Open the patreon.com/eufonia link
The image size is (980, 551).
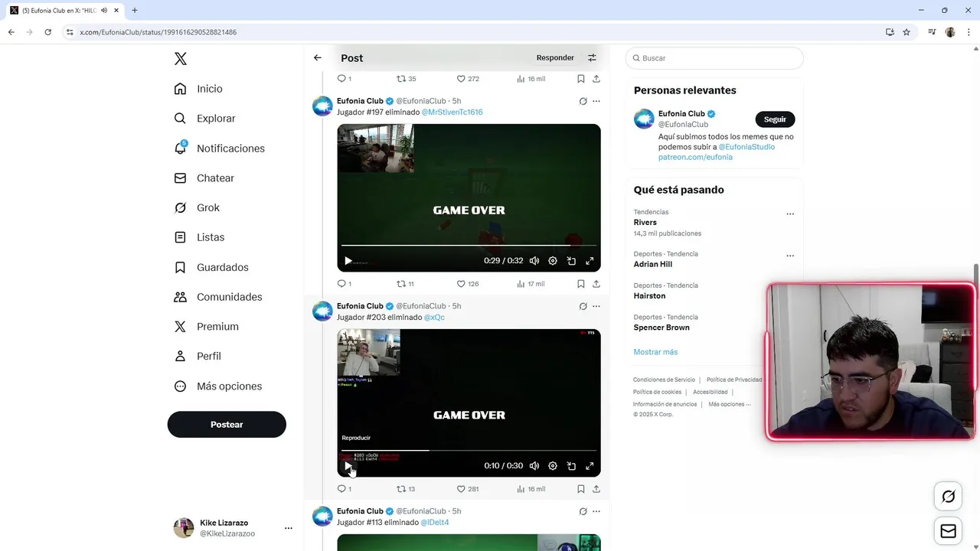click(x=695, y=157)
